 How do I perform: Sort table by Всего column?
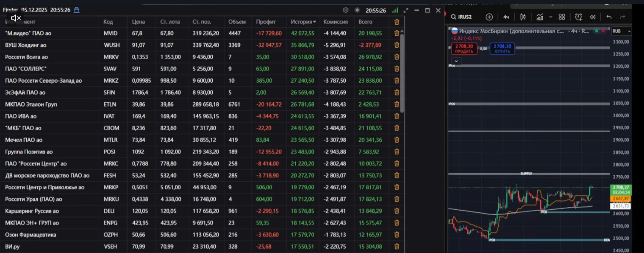tap(365, 22)
